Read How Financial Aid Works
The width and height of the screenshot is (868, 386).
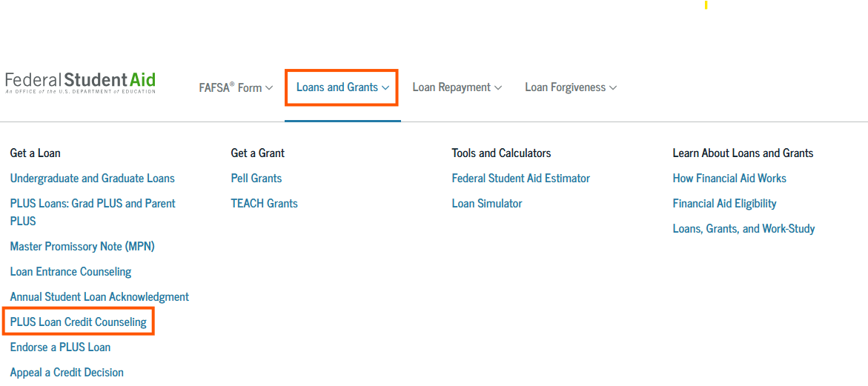[729, 179]
